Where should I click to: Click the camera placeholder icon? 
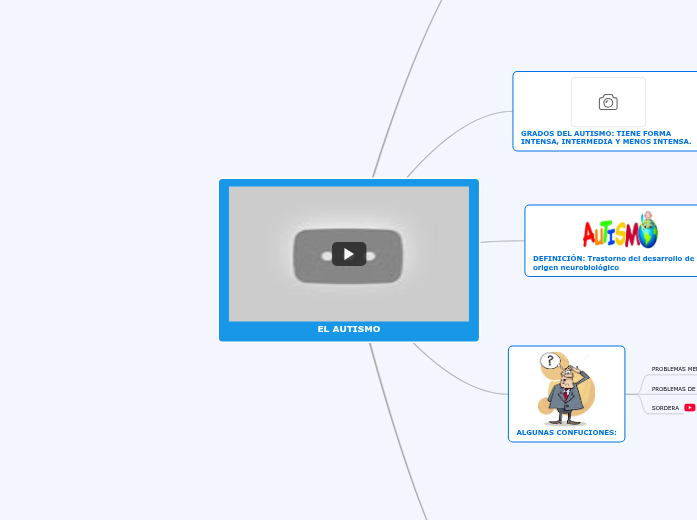(608, 102)
